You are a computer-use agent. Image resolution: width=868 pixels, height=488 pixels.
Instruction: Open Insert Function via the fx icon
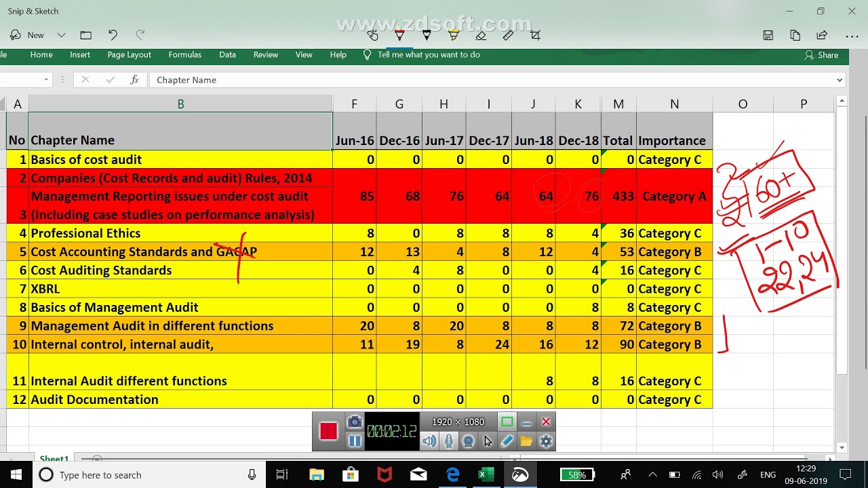click(x=134, y=80)
